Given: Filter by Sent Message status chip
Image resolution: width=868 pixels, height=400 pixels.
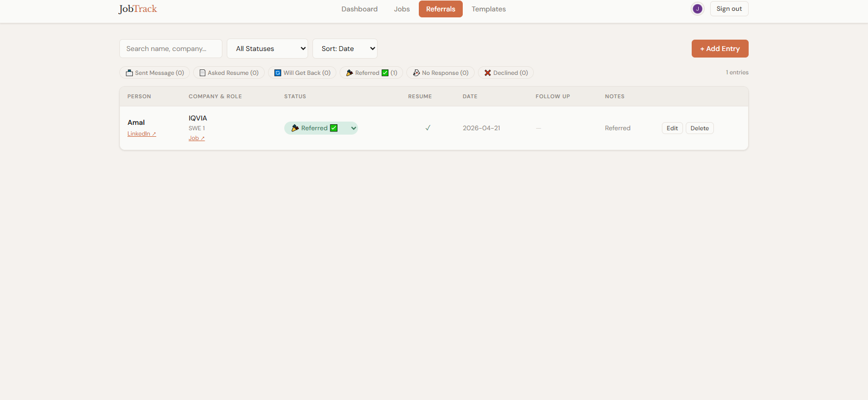Looking at the screenshot, I should (x=155, y=73).
